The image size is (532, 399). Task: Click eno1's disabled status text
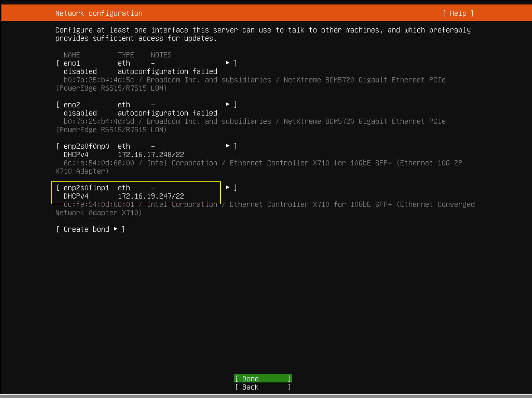click(x=80, y=71)
